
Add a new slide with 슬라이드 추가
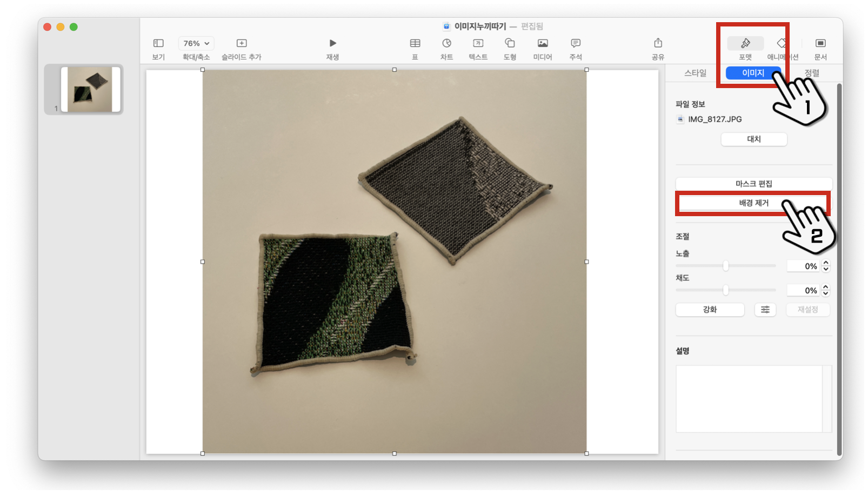242,43
